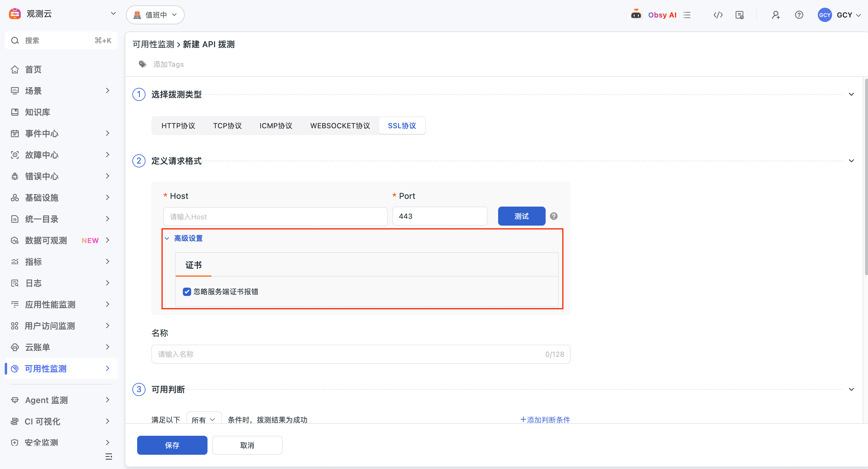Click the Obsy AI robot icon
The height and width of the screenshot is (469, 868).
pos(636,15)
